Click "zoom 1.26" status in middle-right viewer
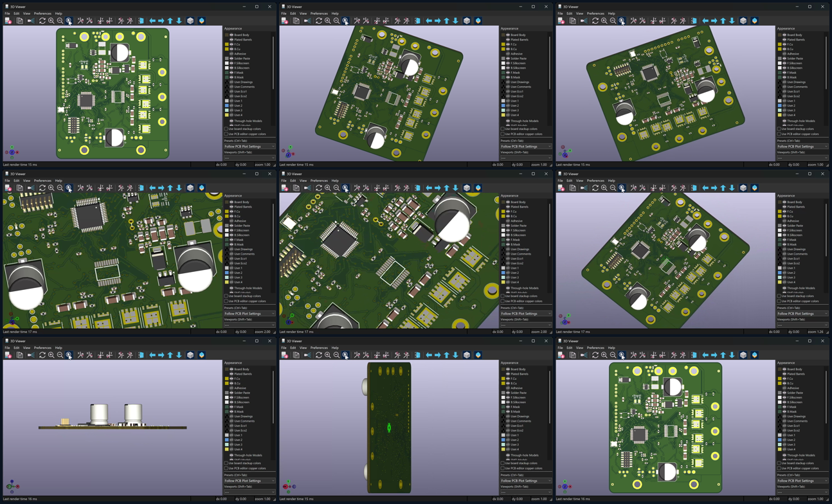 pos(815,332)
